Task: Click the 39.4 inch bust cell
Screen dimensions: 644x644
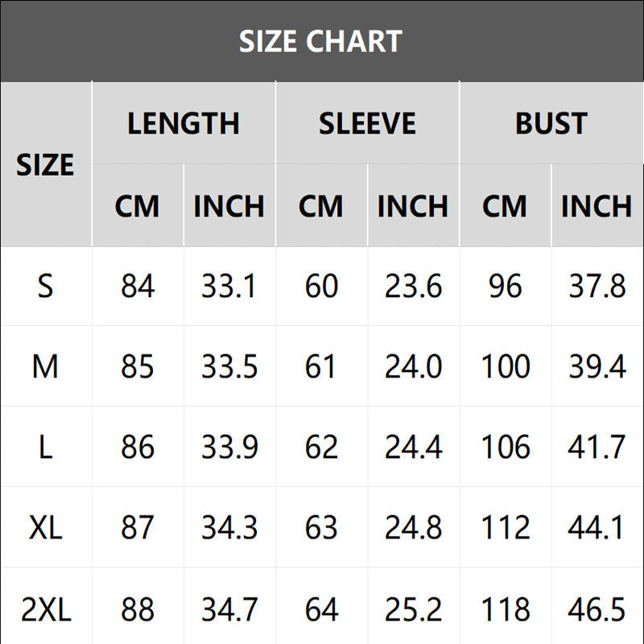Action: (x=597, y=367)
